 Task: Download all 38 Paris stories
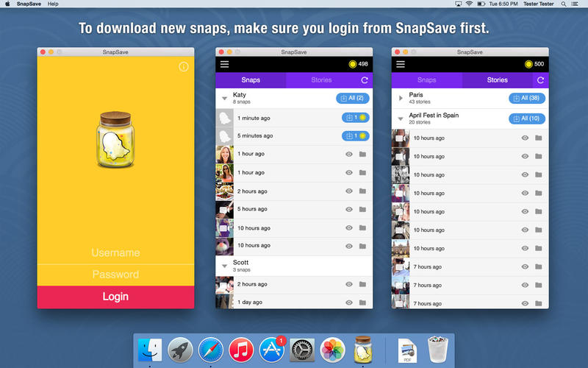click(x=526, y=98)
